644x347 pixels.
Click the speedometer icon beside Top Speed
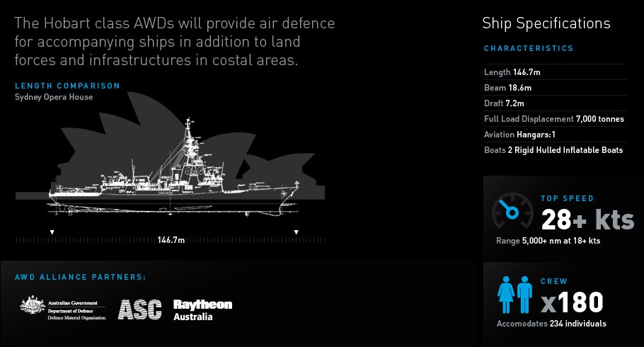point(513,212)
